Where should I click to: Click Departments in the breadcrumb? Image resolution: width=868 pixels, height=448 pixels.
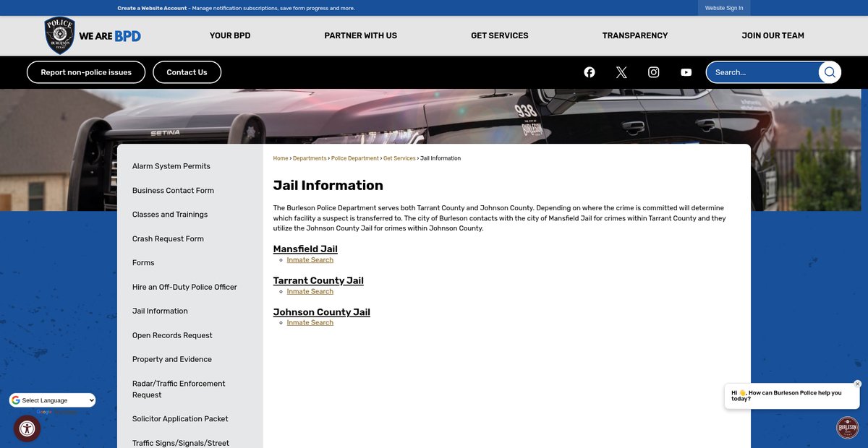[x=310, y=158]
